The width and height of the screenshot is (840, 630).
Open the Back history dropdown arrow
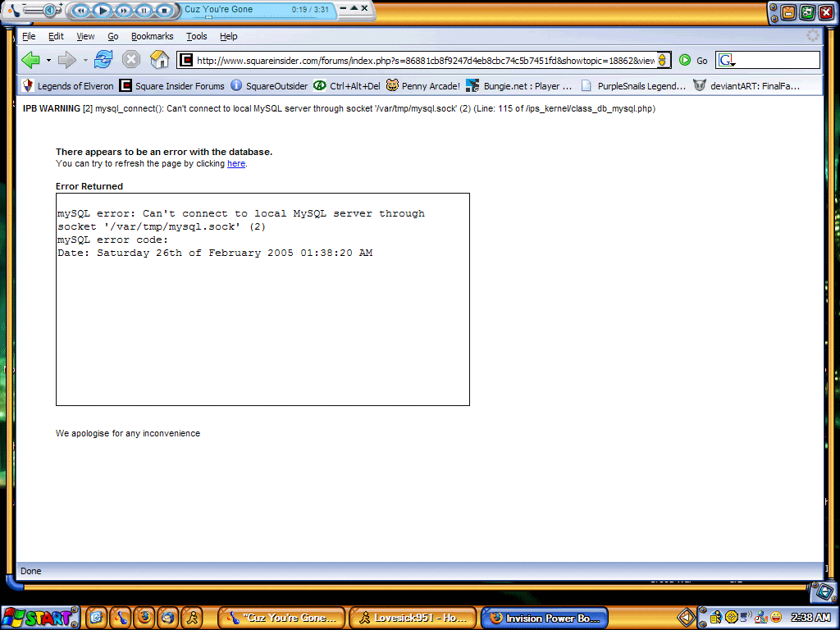click(48, 60)
